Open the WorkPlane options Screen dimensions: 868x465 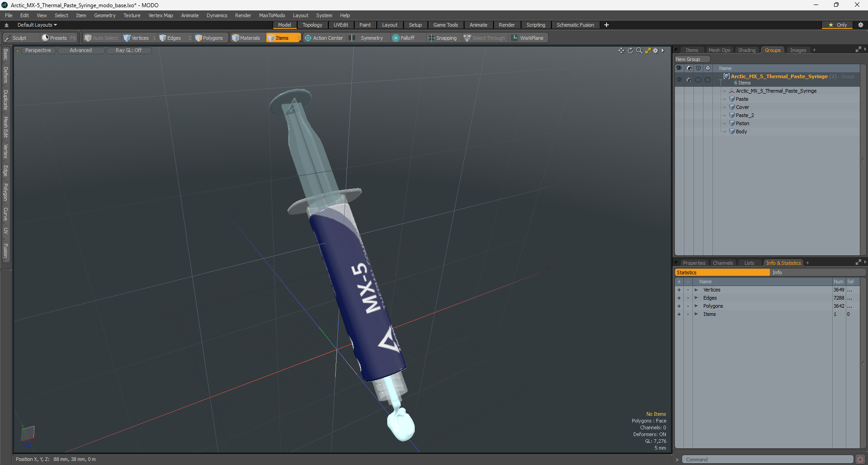(x=528, y=38)
